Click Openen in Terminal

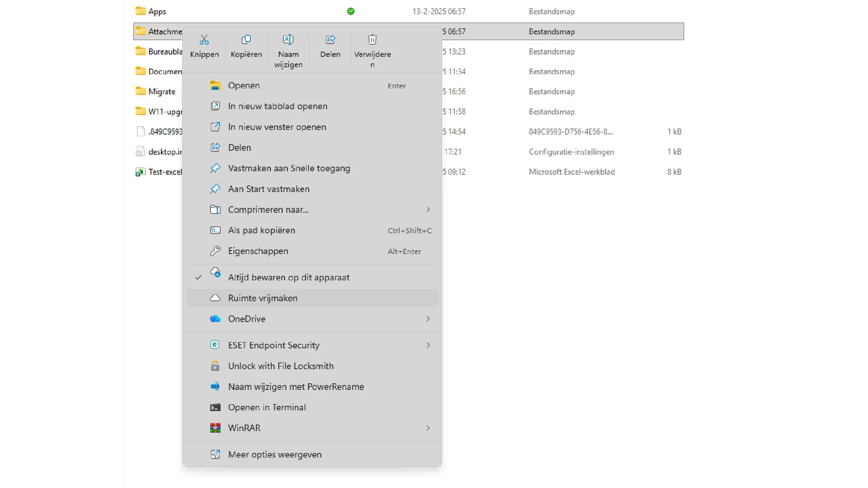pos(267,408)
